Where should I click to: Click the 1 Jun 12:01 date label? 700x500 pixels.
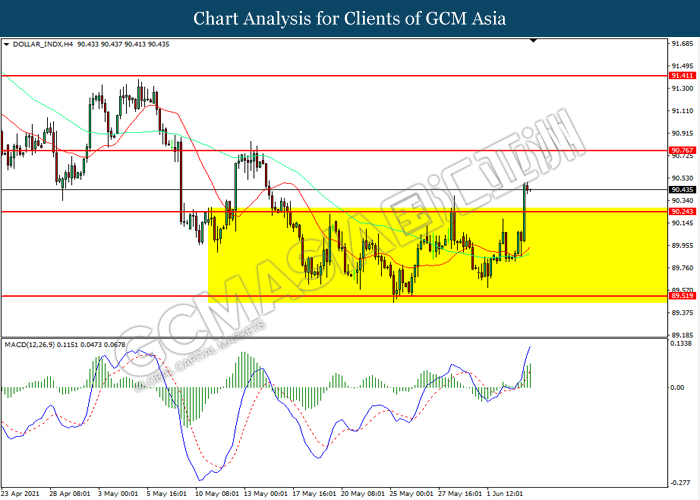coord(505,493)
